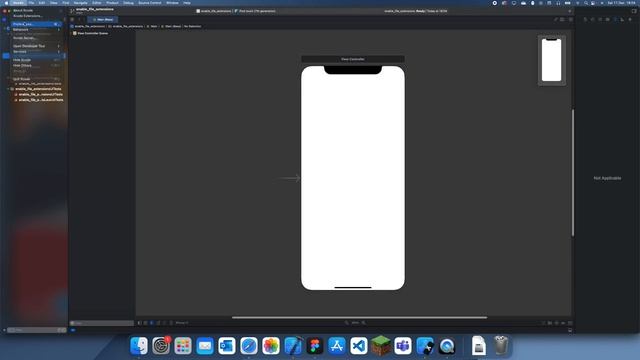Open the Product menu
Image resolution: width=640 pixels, height=360 pixels.
click(112, 3)
